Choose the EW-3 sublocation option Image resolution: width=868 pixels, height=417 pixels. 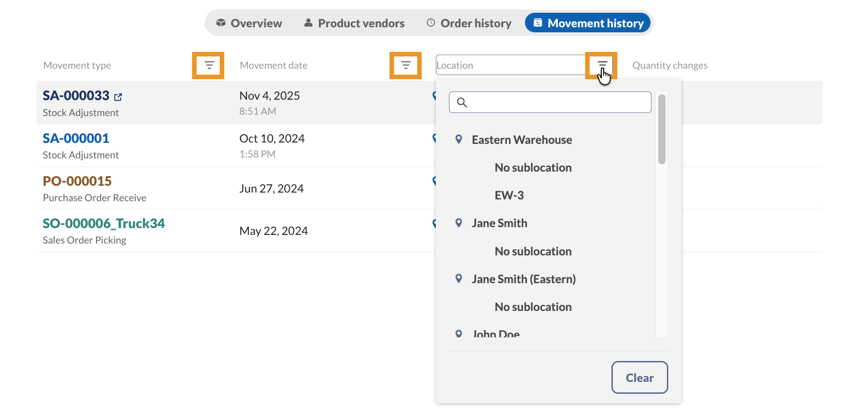tap(509, 195)
